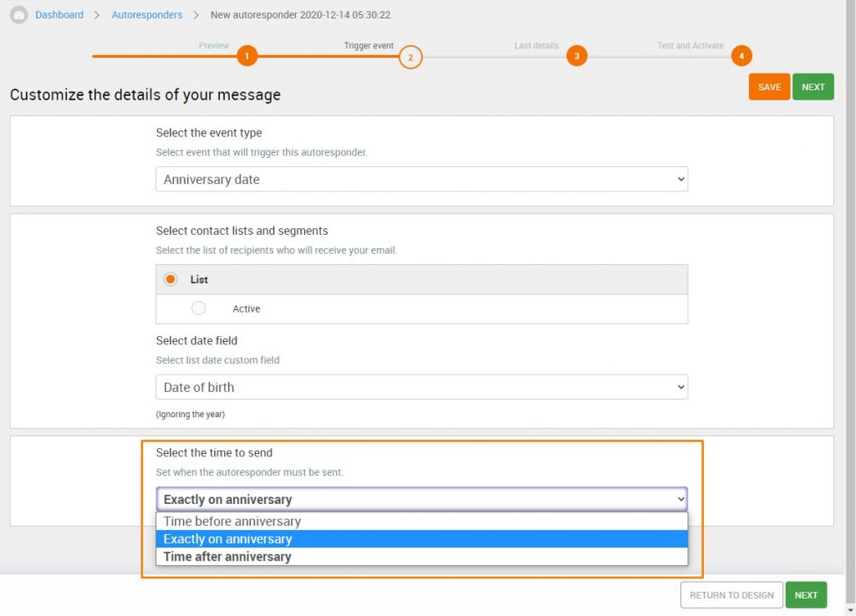856x616 pixels.
Task: Go to the Autoresponders breadcrumb page
Action: tap(147, 14)
